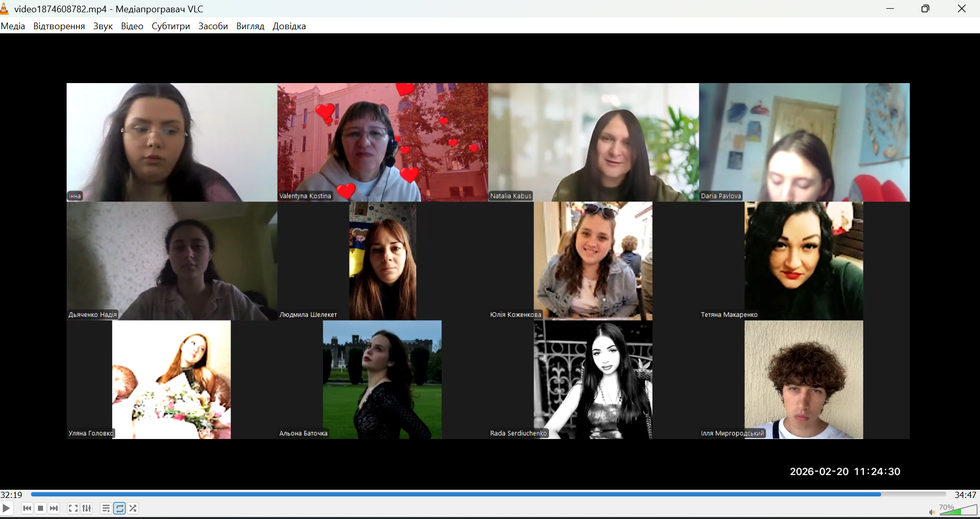Expand the Звук menu
Screen dimensions: 980x519
(x=103, y=26)
